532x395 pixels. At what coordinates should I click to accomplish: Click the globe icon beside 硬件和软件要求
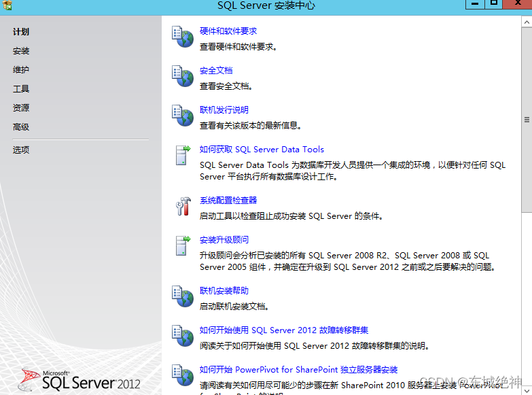(x=183, y=37)
